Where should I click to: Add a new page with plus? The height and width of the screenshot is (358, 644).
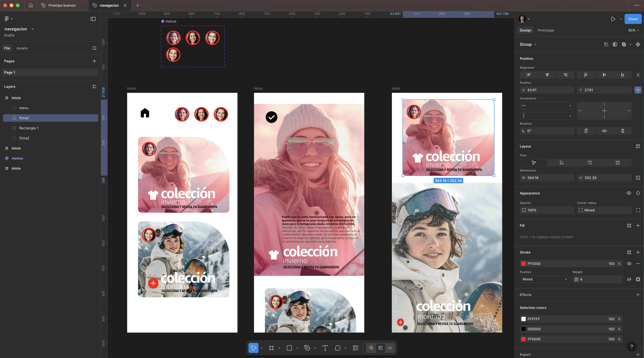(94, 61)
